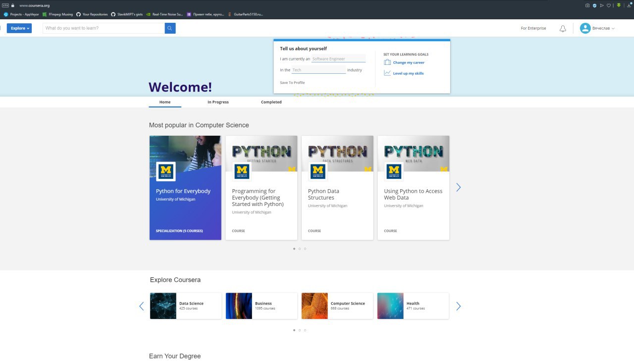Click the browser snapshot camera icon
This screenshot has width=634, height=364.
(587, 5)
